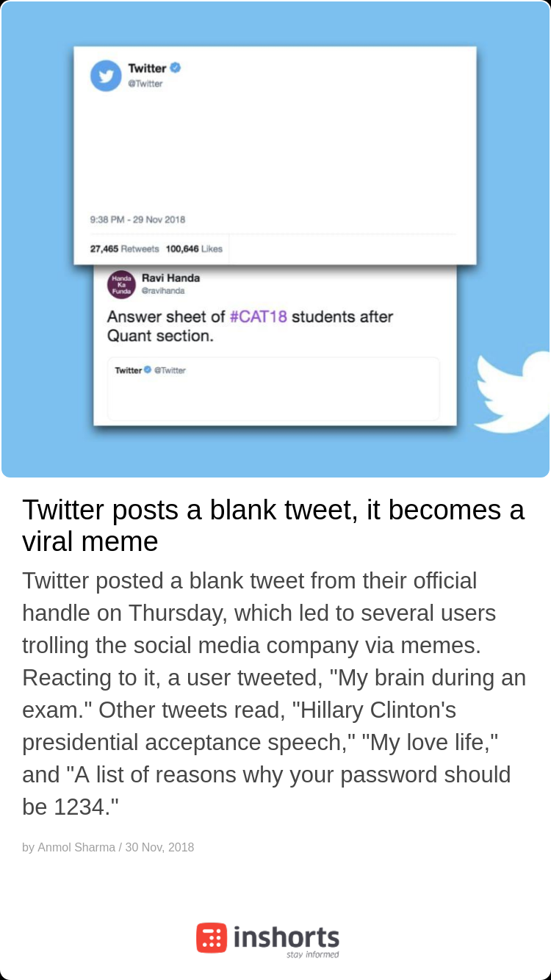551x980 pixels.
Task: Click the blue verified badge beside Twitter name
Action: (x=176, y=68)
